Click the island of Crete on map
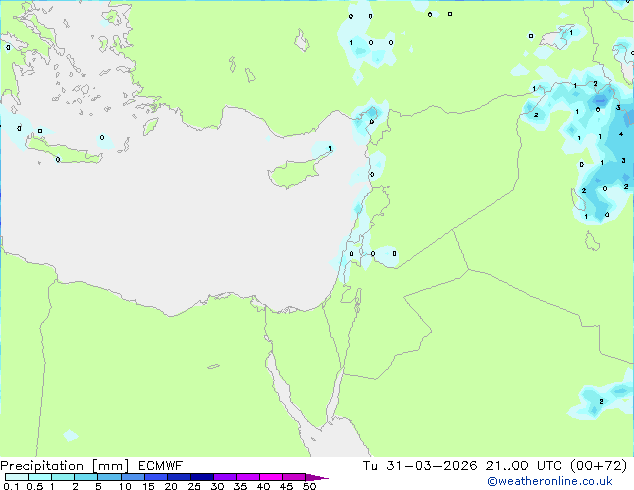634x490 pixels. click(x=63, y=152)
